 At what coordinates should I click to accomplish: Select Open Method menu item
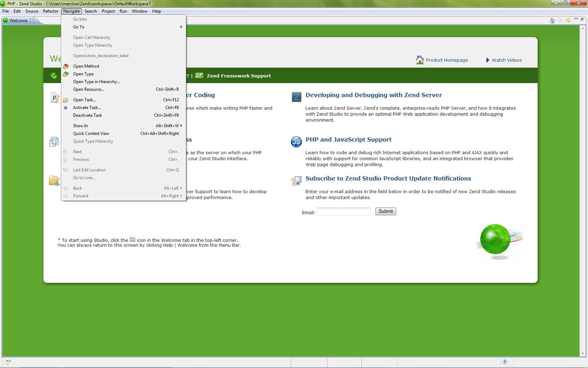pyautogui.click(x=124, y=66)
